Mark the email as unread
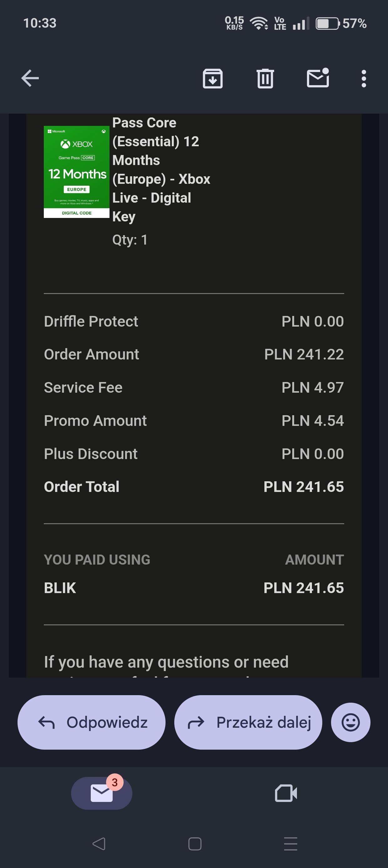The width and height of the screenshot is (388, 868). (x=318, y=79)
